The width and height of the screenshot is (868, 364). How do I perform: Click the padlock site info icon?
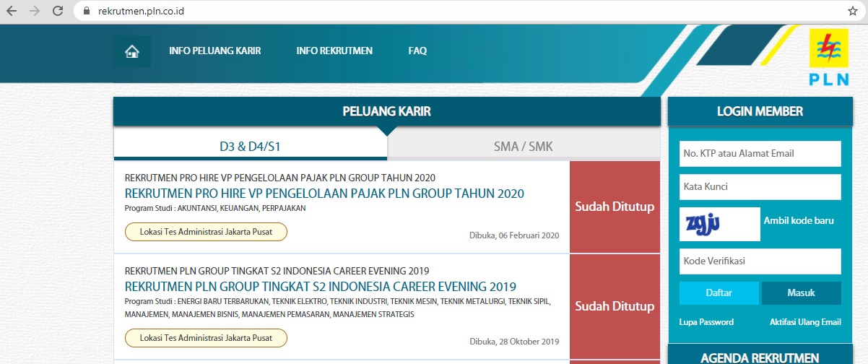click(x=87, y=12)
